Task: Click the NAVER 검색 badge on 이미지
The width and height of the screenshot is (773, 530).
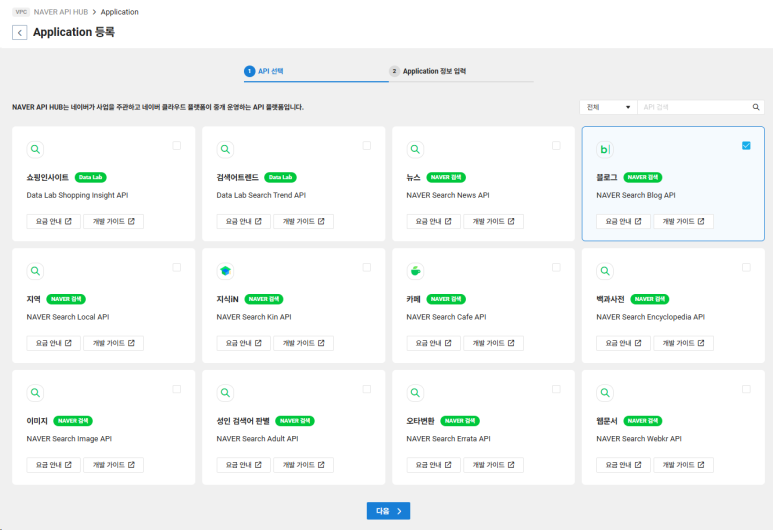Action: (73, 421)
